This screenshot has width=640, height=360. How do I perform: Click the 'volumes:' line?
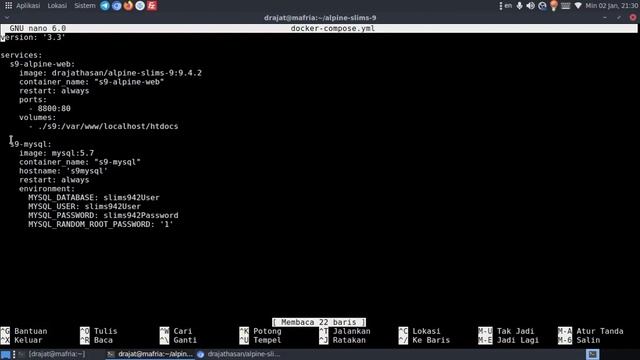pyautogui.click(x=38, y=118)
